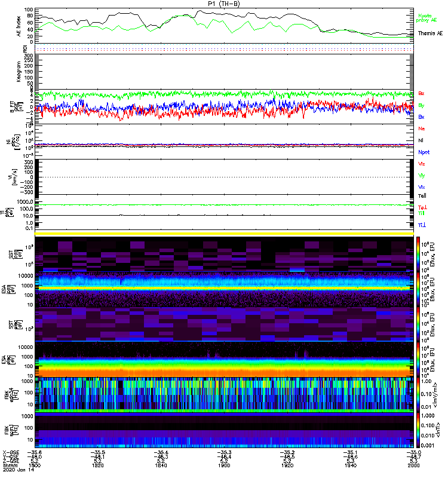Click the green "Viy" velocity legend label
Image resolution: width=448 pixels, height=478 pixels.
click(422, 176)
